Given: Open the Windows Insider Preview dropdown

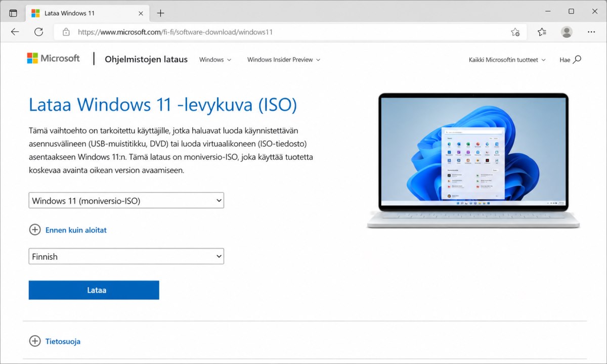Looking at the screenshot, I should click(x=283, y=60).
